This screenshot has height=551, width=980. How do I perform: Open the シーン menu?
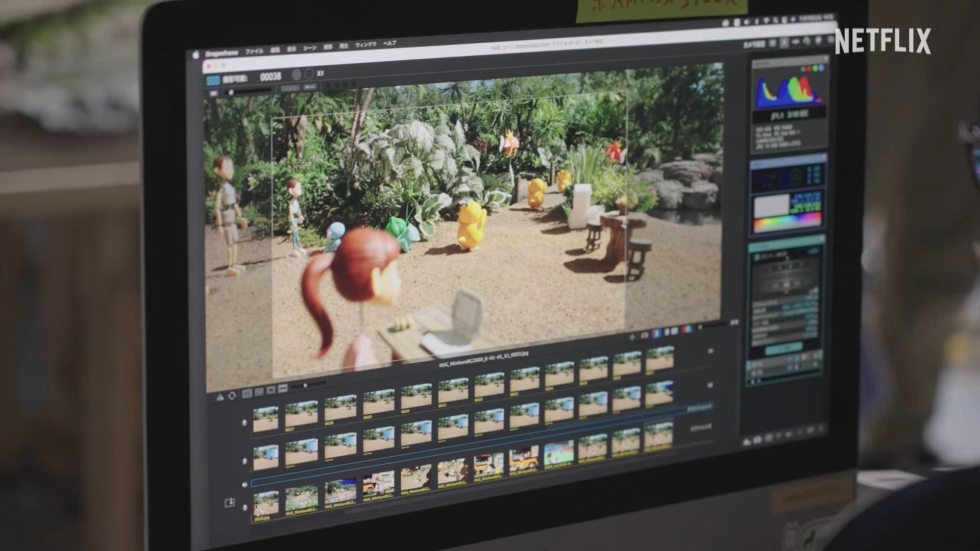310,48
